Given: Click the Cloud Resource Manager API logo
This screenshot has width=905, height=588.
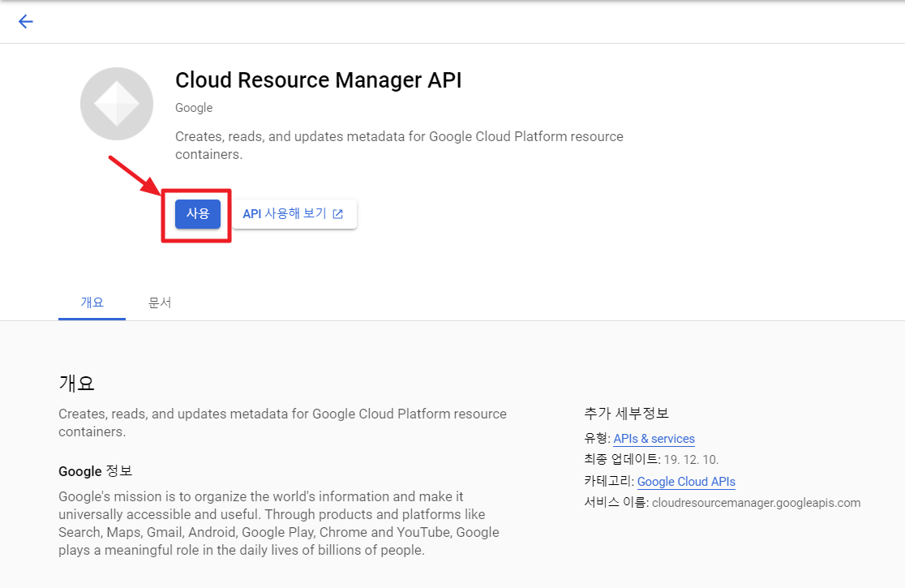Looking at the screenshot, I should tap(117, 104).
